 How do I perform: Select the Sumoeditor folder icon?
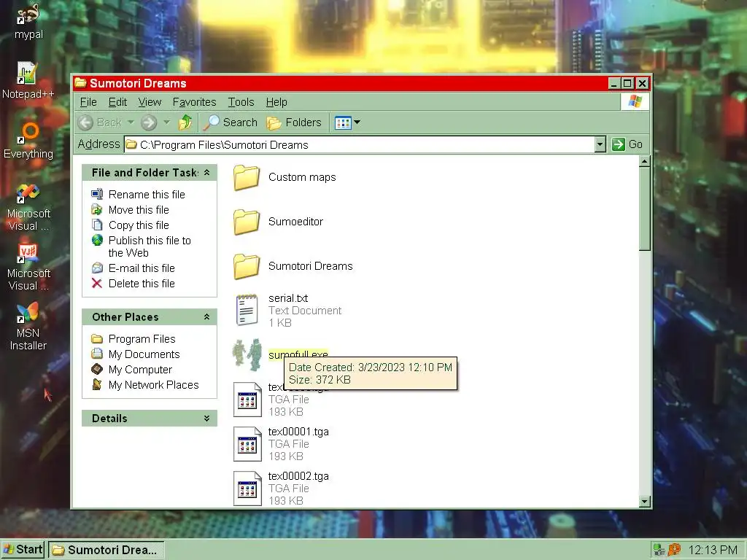pyautogui.click(x=247, y=222)
